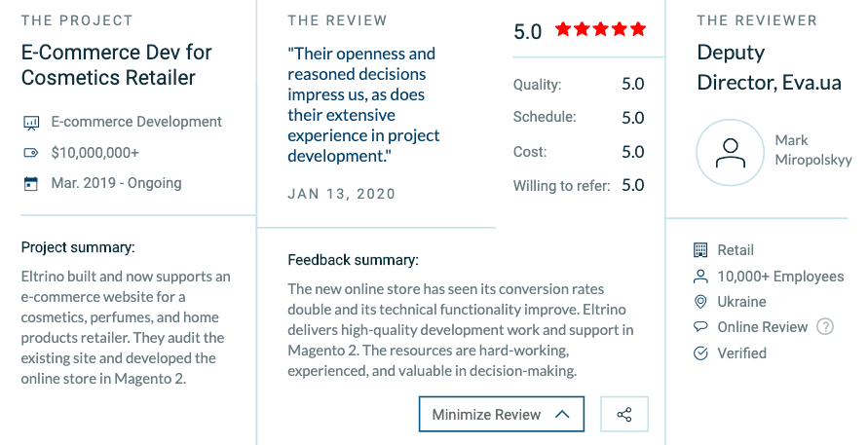868x445 pixels.
Task: Click the calendar icon beside project dates
Action: 30,183
